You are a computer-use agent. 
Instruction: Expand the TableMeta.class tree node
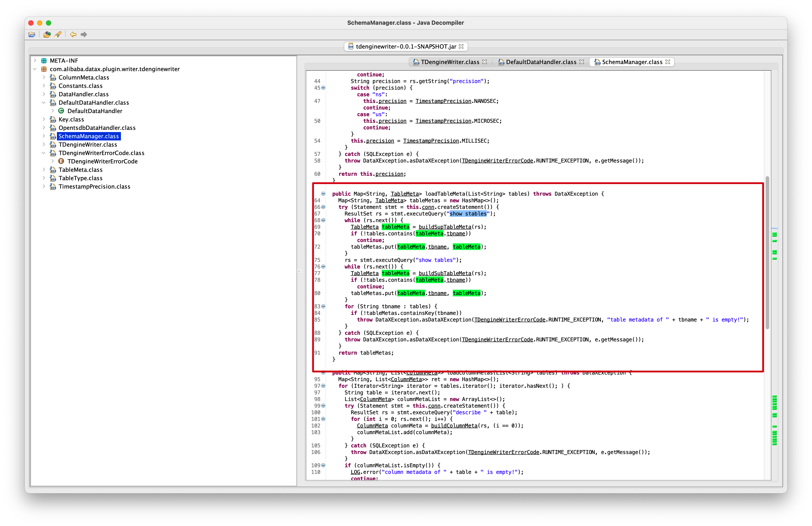(44, 170)
